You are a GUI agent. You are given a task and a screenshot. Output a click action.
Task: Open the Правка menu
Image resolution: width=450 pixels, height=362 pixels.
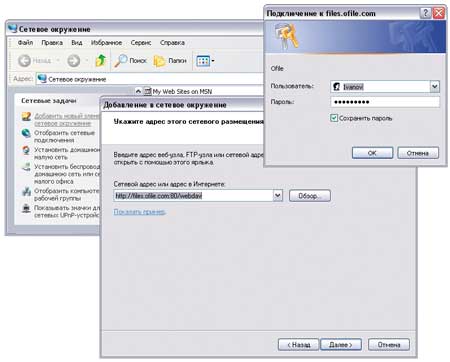52,43
